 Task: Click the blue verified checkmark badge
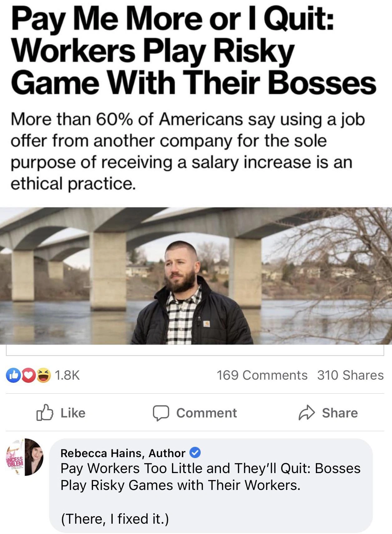click(x=195, y=452)
